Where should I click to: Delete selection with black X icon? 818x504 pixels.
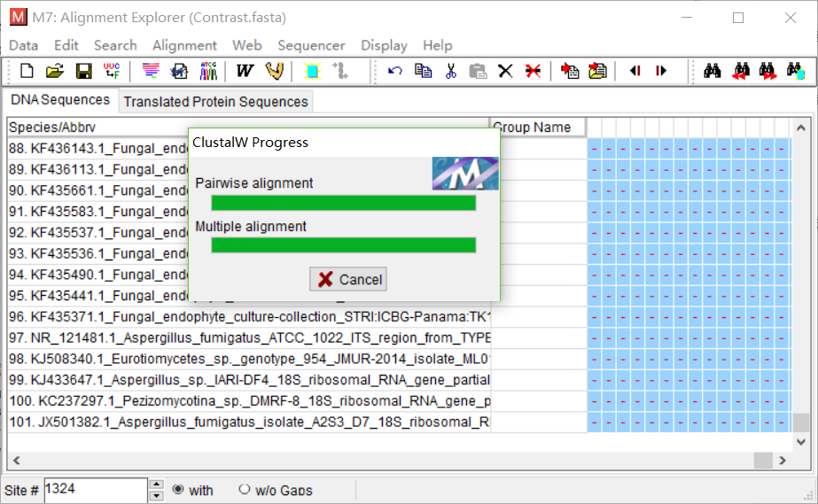[505, 70]
